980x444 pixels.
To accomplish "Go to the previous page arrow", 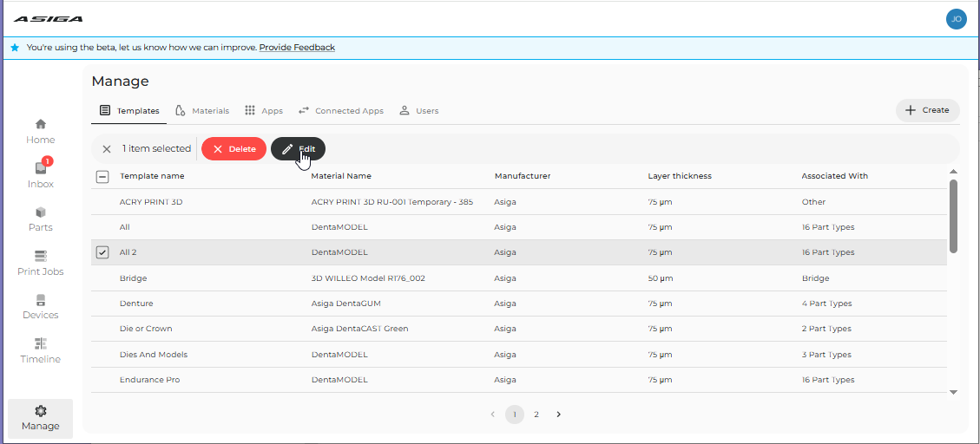I will click(492, 414).
